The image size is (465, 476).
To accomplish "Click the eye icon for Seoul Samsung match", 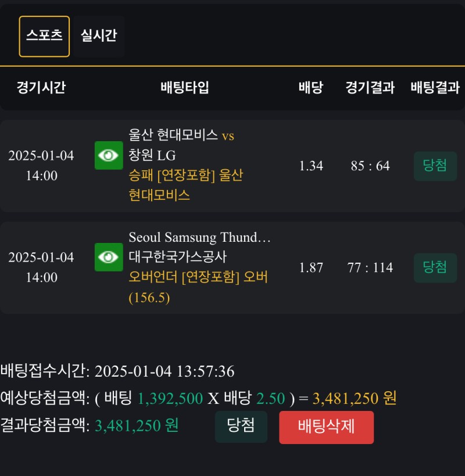I will 109,257.
